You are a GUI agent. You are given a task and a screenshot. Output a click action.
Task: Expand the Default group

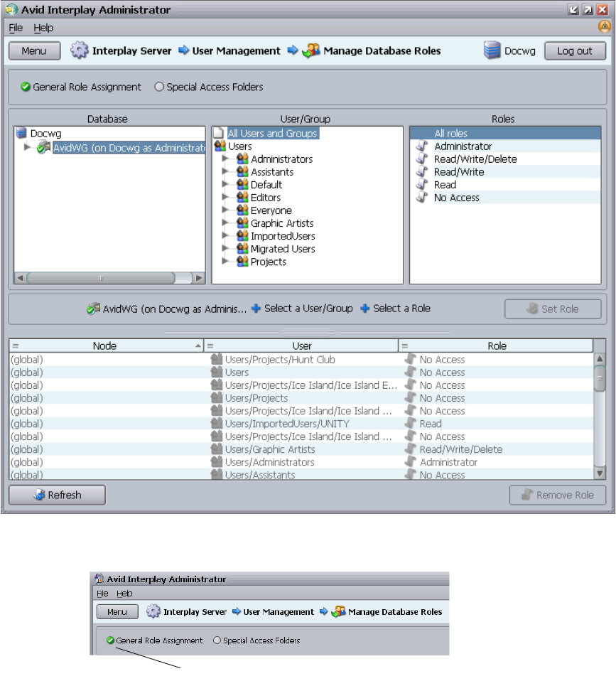point(225,184)
